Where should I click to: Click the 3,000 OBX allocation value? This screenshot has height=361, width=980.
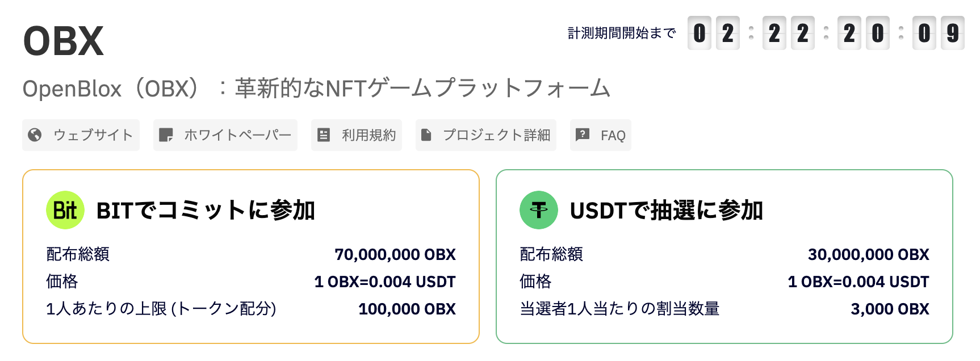[x=890, y=309]
